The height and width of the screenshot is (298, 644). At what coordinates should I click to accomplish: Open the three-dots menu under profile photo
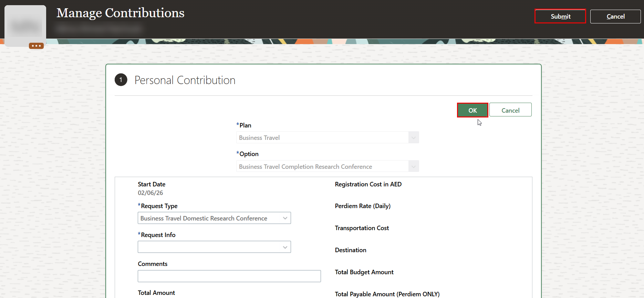tap(36, 45)
